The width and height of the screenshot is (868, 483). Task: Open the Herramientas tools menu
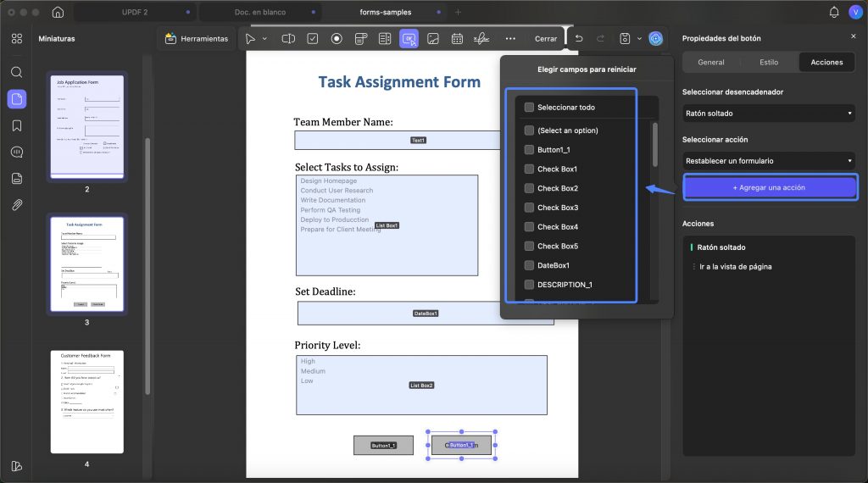(x=197, y=39)
